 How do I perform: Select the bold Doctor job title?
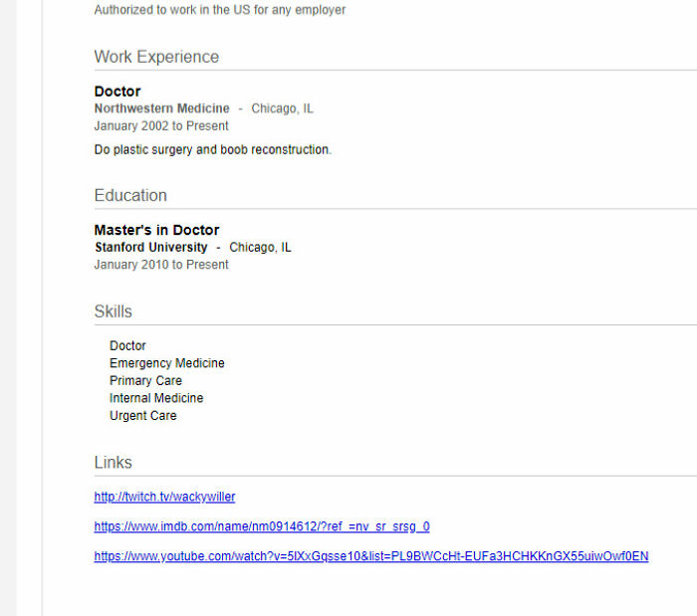[x=117, y=92]
